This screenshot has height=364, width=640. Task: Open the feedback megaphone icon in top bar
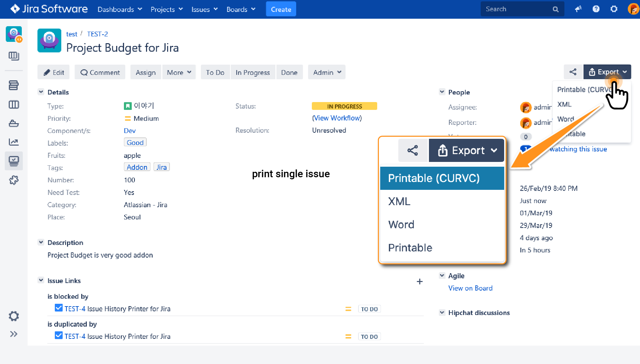pyautogui.click(x=578, y=9)
